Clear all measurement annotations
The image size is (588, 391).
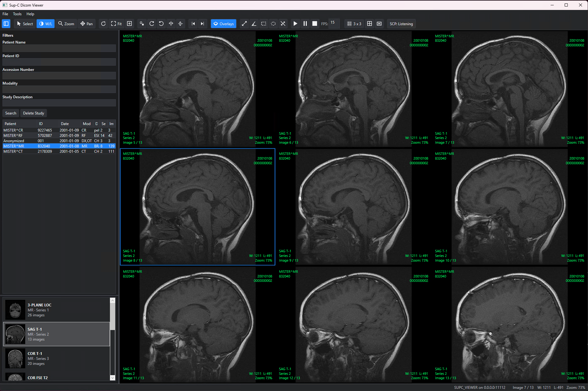tap(283, 24)
